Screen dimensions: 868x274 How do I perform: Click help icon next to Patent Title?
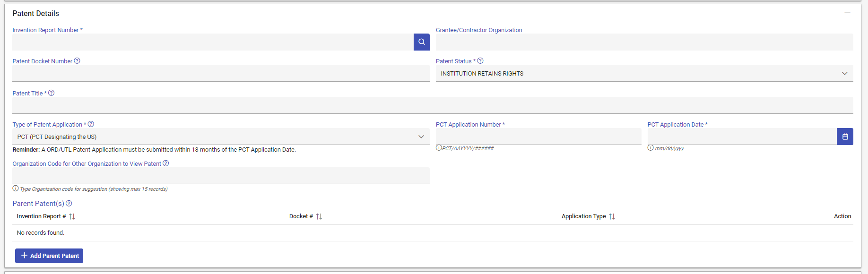(52, 93)
